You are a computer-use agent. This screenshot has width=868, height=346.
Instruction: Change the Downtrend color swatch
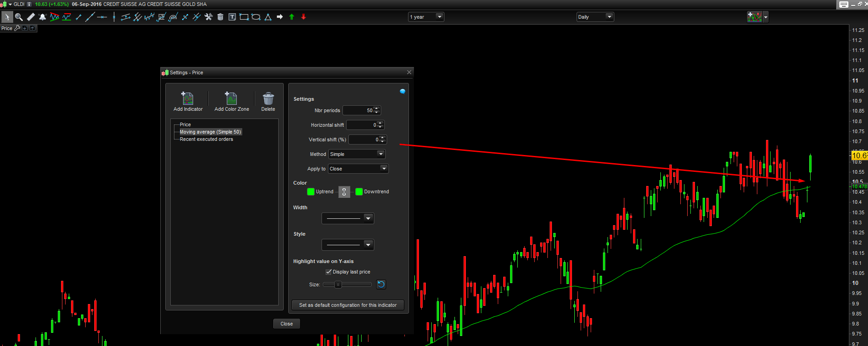359,192
